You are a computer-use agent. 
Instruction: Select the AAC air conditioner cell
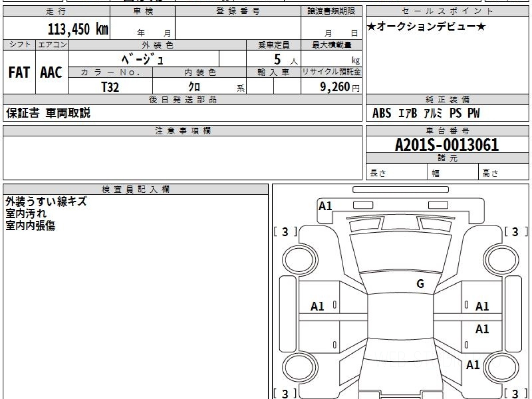[51, 72]
